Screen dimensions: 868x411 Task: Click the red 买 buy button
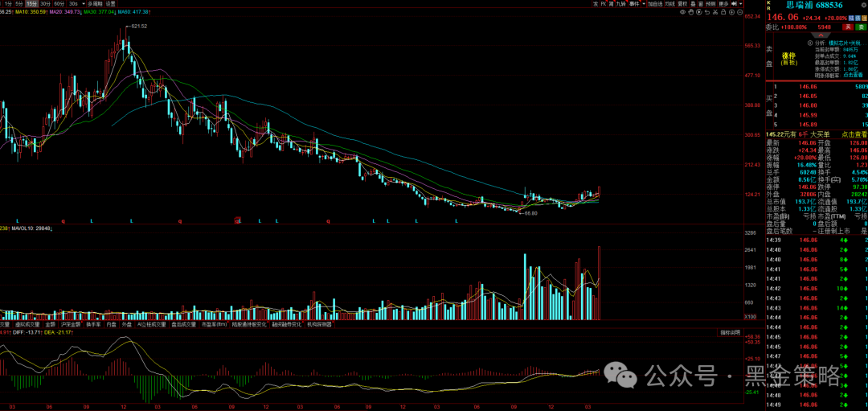point(848,27)
